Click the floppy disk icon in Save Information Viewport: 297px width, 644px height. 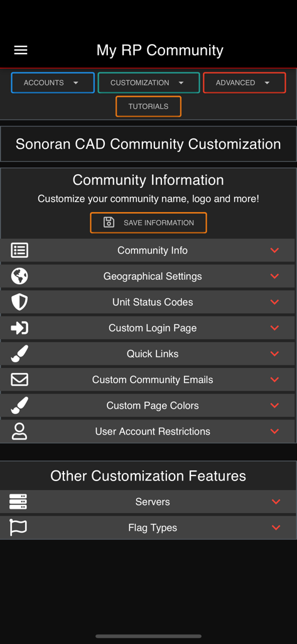pyautogui.click(x=109, y=222)
